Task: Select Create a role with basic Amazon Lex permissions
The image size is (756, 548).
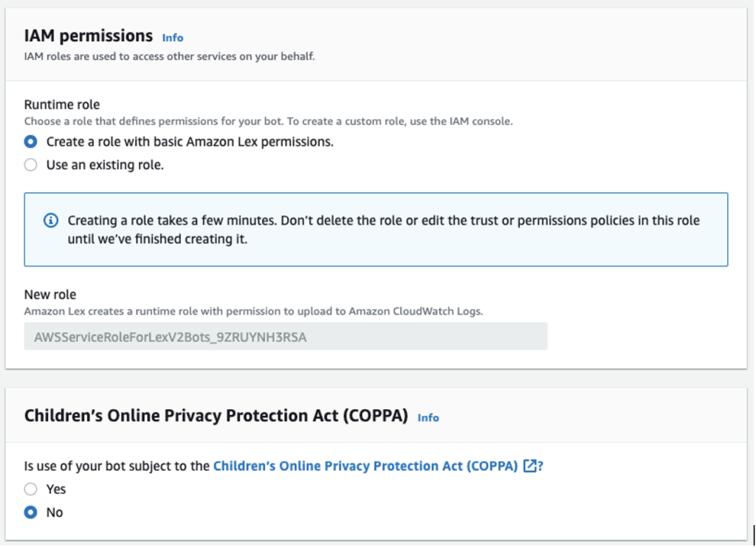Action: pos(30,142)
